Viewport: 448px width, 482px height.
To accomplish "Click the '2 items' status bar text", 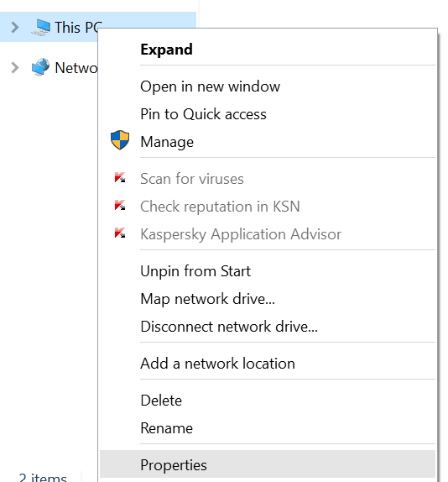I will pos(43,477).
